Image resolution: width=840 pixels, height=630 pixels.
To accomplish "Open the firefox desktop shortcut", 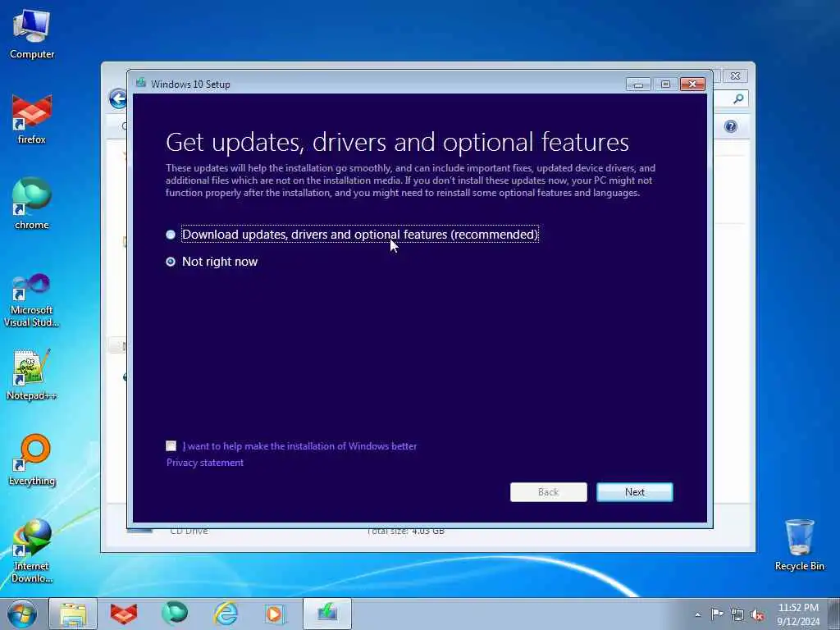I will click(32, 119).
